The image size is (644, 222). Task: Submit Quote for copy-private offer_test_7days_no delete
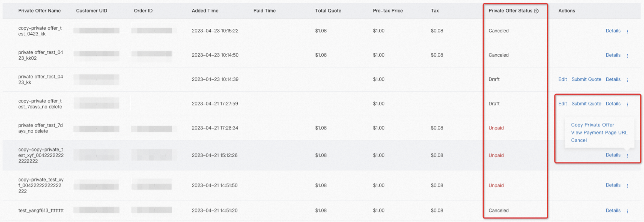pyautogui.click(x=586, y=104)
